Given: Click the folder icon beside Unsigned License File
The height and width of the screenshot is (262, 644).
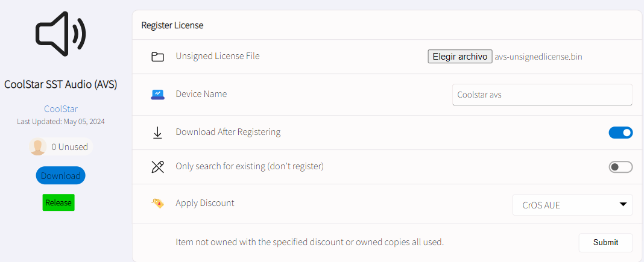Looking at the screenshot, I should pyautogui.click(x=157, y=57).
